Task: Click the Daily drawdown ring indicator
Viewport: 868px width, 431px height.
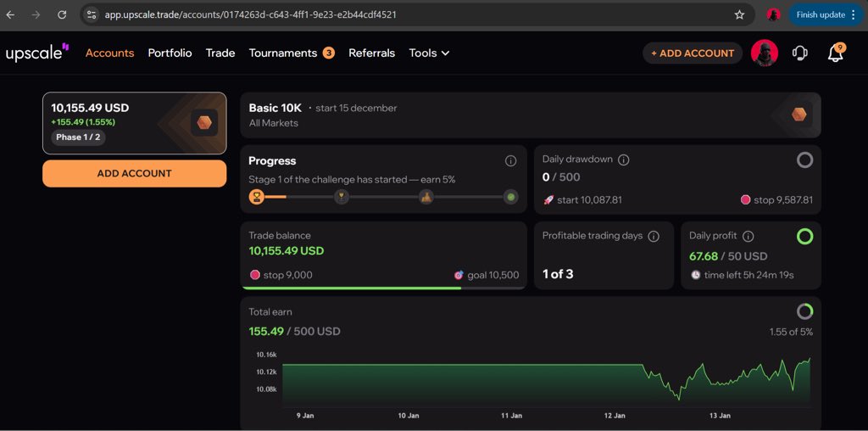Action: pyautogui.click(x=805, y=160)
